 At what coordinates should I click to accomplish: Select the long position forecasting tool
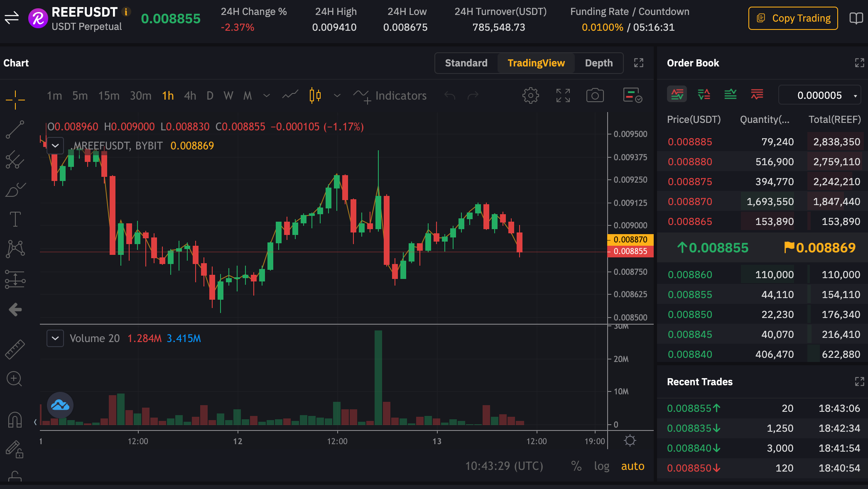click(x=15, y=279)
